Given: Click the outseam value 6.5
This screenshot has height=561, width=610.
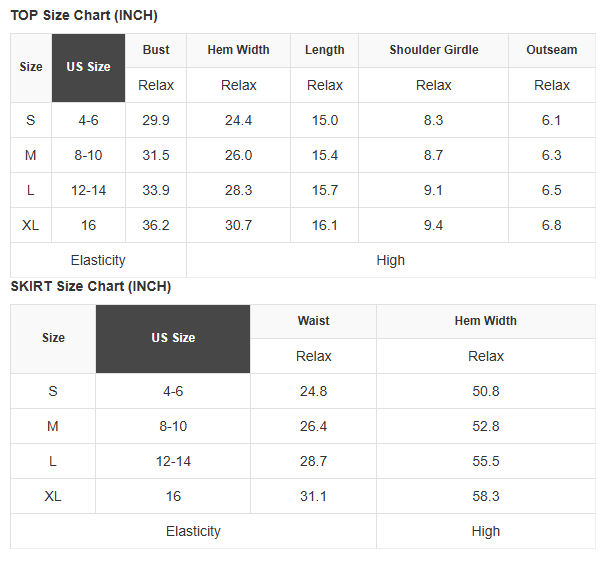Looking at the screenshot, I should point(552,190).
